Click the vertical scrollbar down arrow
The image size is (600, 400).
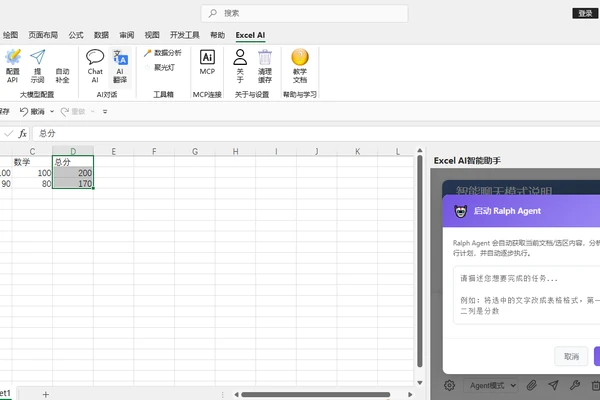(420, 383)
